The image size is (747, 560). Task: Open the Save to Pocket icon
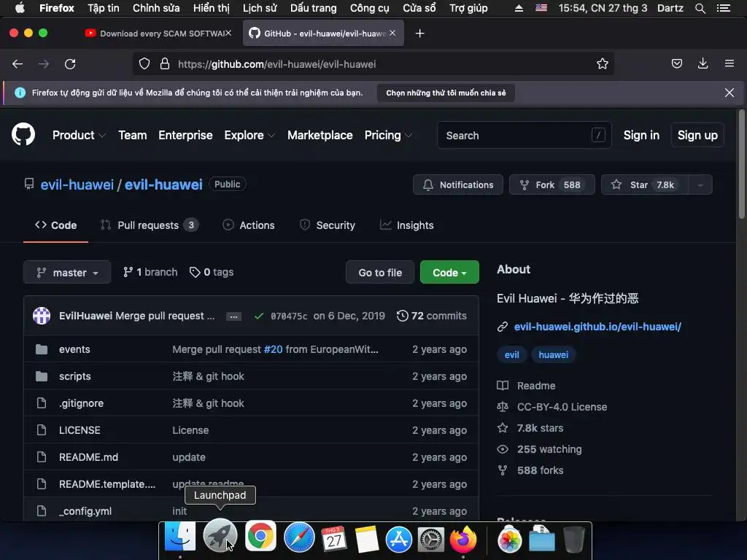[x=676, y=64]
